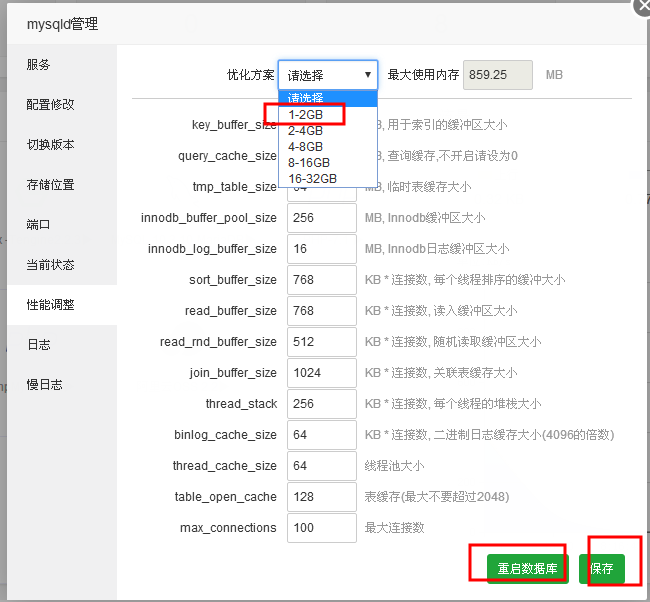Screen dimensions: 650x602
Task: Click the thread_cache_size input field
Action: [x=322, y=466]
